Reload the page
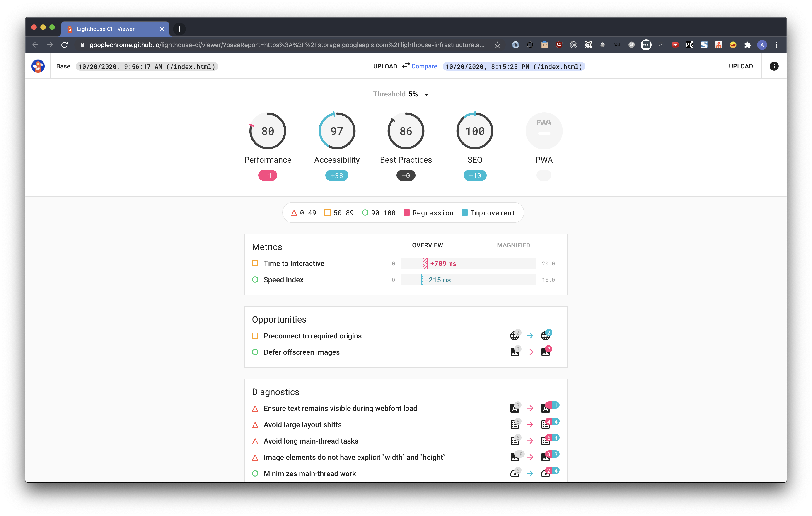 pyautogui.click(x=64, y=45)
